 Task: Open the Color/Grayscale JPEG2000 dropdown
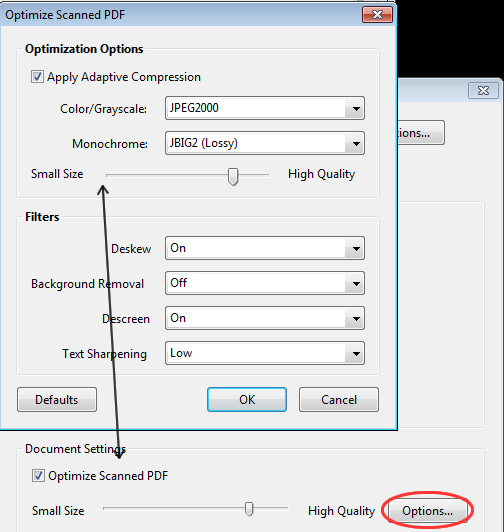(265, 108)
